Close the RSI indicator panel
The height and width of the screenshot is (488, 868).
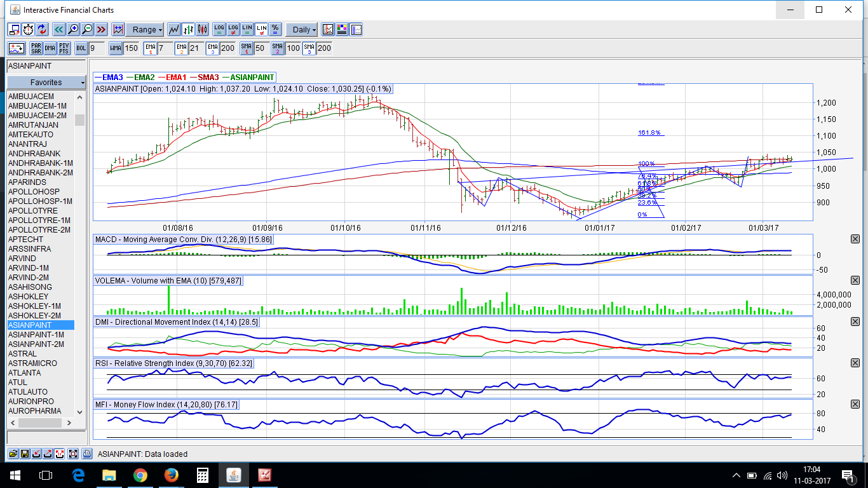[855, 363]
